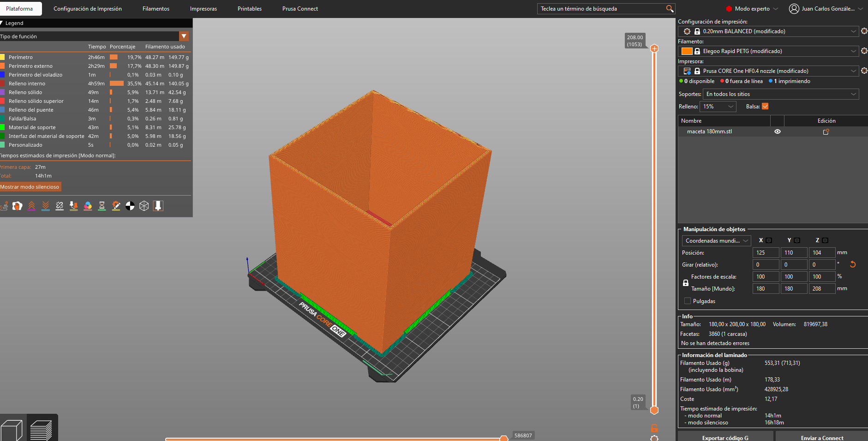The image size is (868, 441).
Task: Toggle the center of gravity icon
Action: click(x=130, y=206)
